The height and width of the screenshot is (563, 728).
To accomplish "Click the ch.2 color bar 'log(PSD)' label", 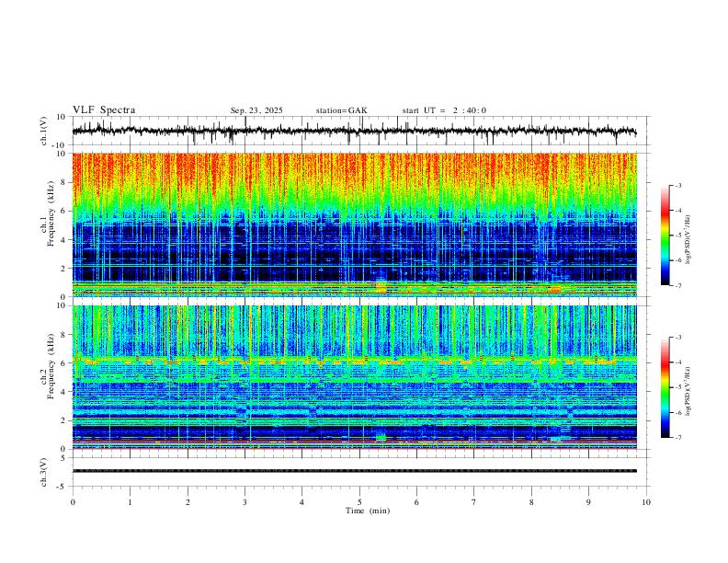I will tap(688, 392).
